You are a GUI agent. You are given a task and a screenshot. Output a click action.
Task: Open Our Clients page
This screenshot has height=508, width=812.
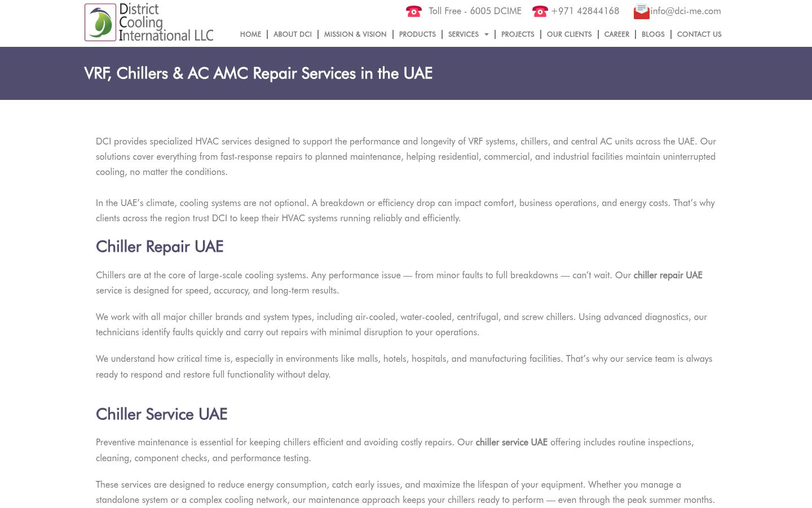click(570, 34)
